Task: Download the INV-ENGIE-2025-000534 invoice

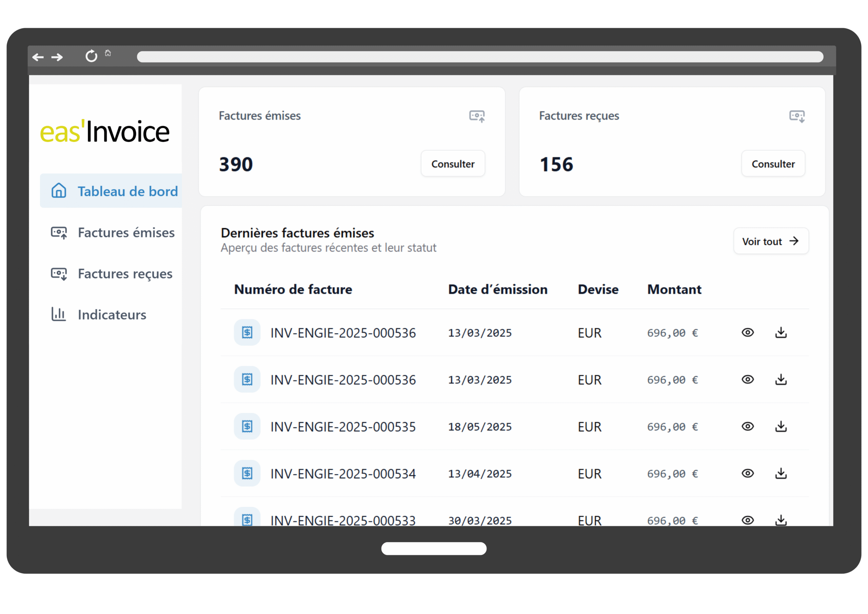Action: point(781,473)
